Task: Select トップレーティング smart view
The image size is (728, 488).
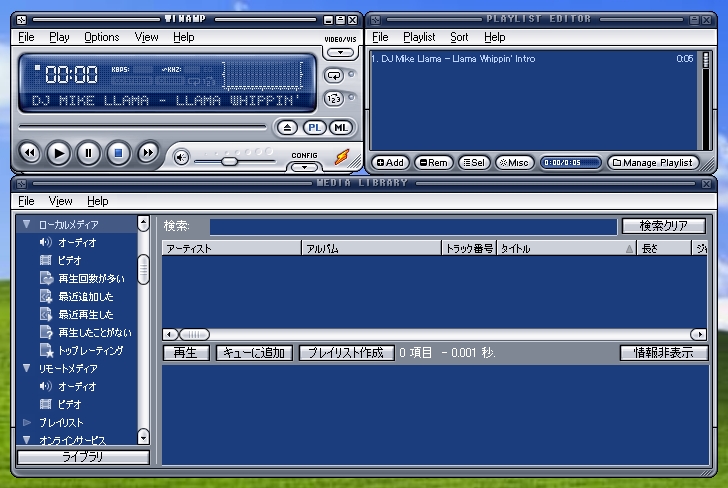Action: coord(91,351)
